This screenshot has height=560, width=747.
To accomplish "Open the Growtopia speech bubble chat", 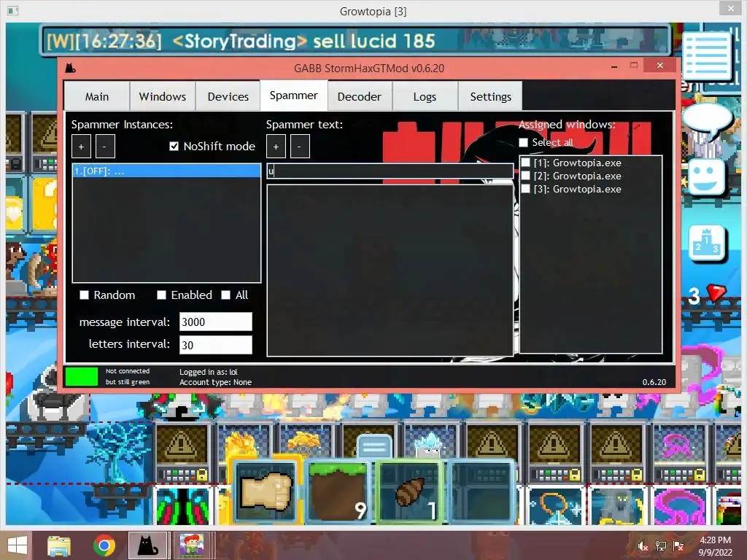I will coord(707,120).
